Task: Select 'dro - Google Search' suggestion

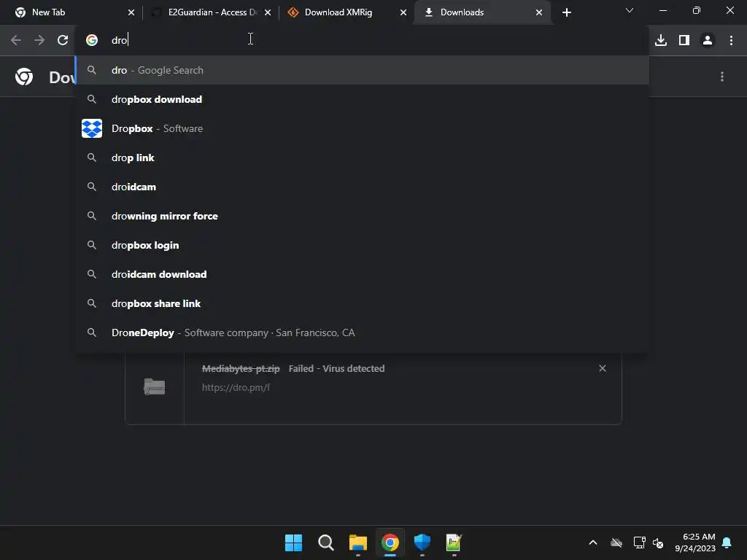Action: point(362,70)
